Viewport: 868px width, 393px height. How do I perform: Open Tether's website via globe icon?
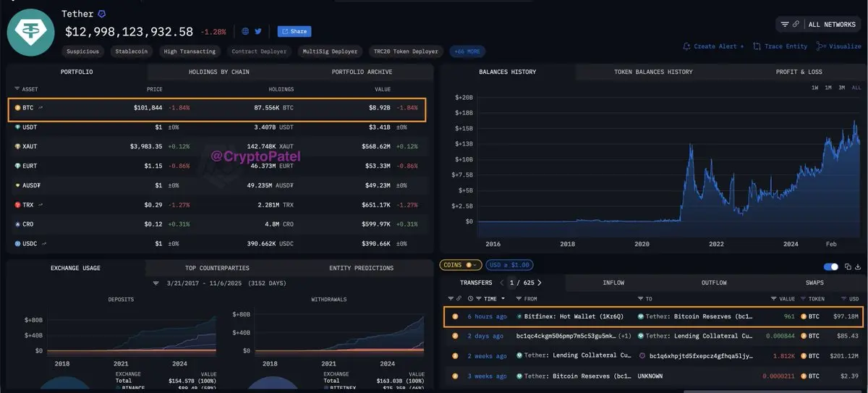(x=246, y=31)
